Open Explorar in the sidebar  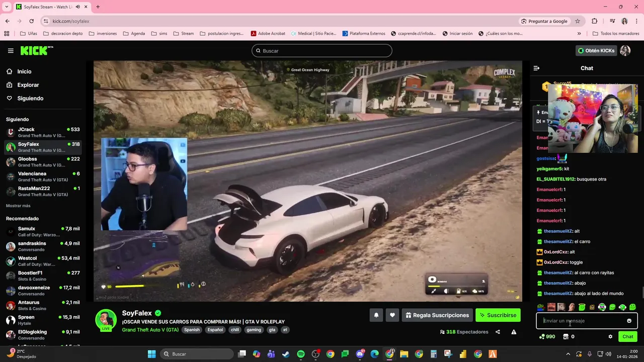(x=28, y=85)
